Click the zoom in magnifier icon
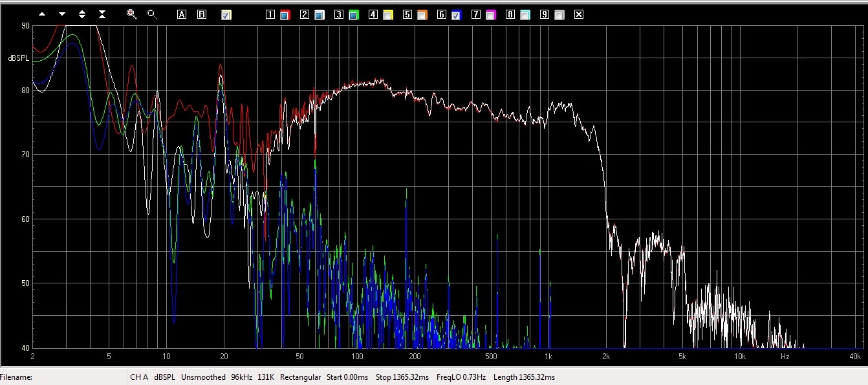The image size is (868, 385). 131,14
